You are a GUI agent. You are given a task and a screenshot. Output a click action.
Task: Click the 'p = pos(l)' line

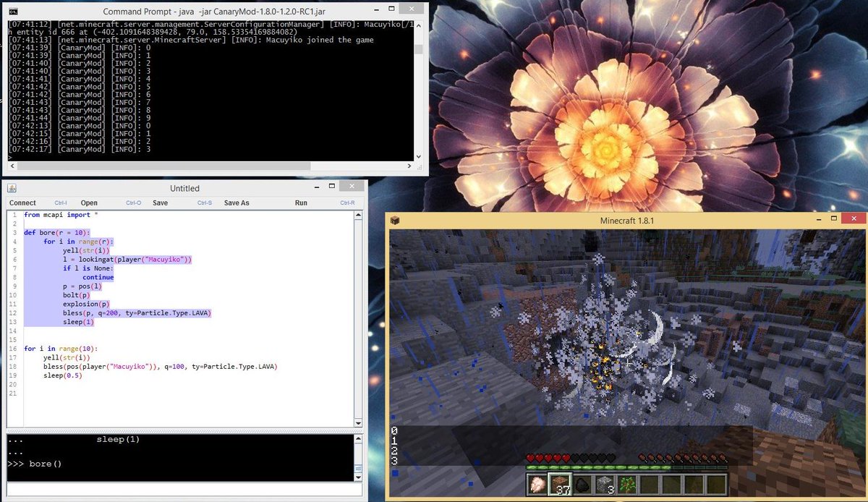82,286
